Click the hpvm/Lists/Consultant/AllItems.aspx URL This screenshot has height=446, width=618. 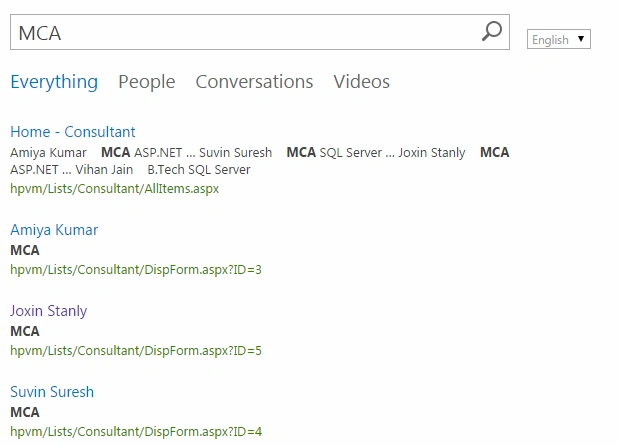click(x=114, y=189)
